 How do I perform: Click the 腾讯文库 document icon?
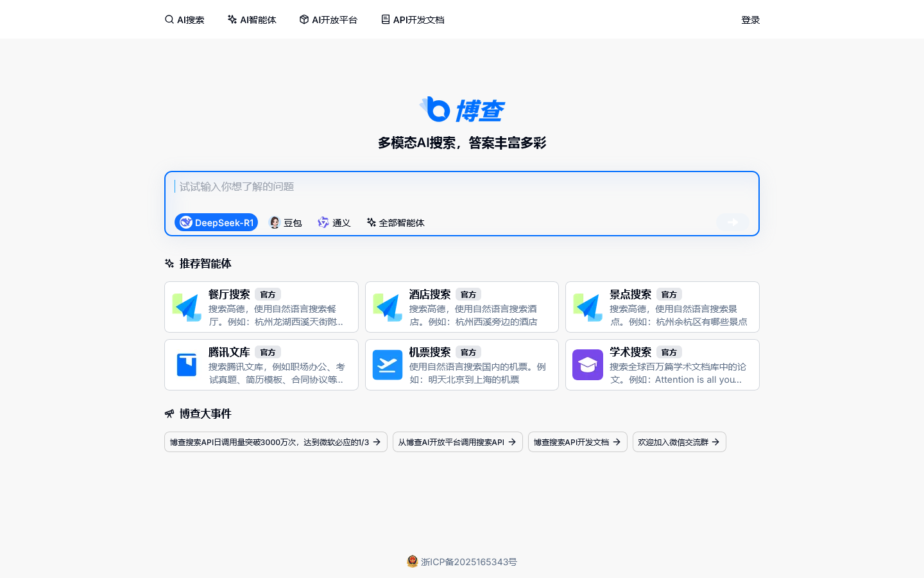[187, 365]
